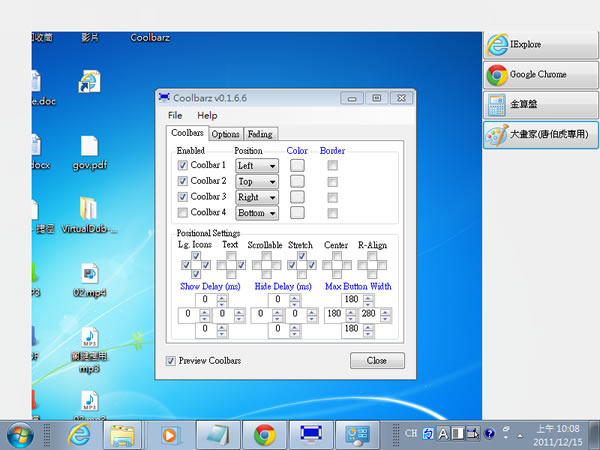
Task: Open 金算盤 calculator from the Coolbar
Action: pyautogui.click(x=541, y=104)
